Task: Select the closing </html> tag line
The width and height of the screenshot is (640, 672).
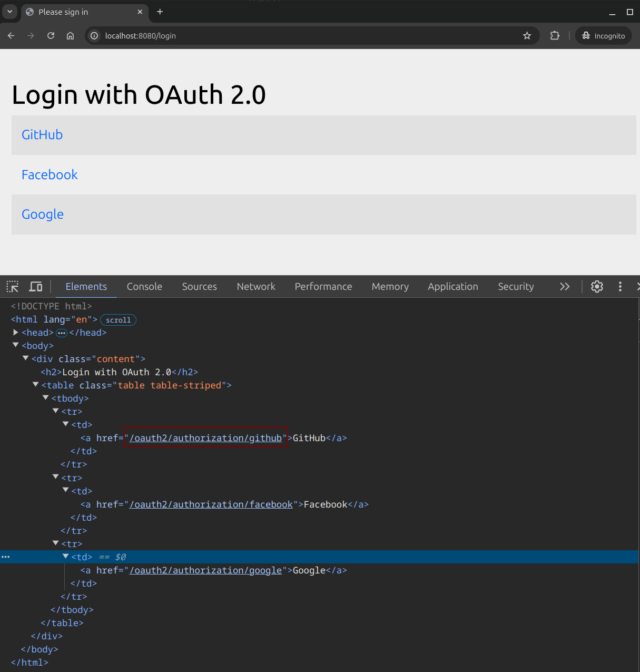Action: [x=29, y=663]
